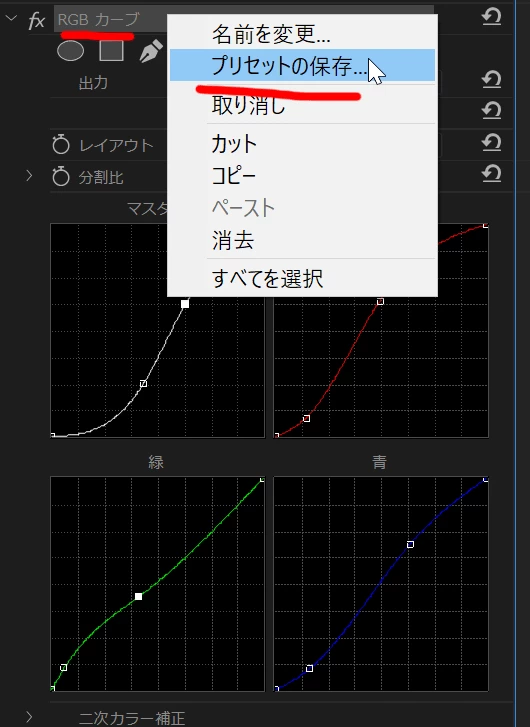530x727 pixels.
Task: Select the lower blue curve point
Action: click(309, 668)
